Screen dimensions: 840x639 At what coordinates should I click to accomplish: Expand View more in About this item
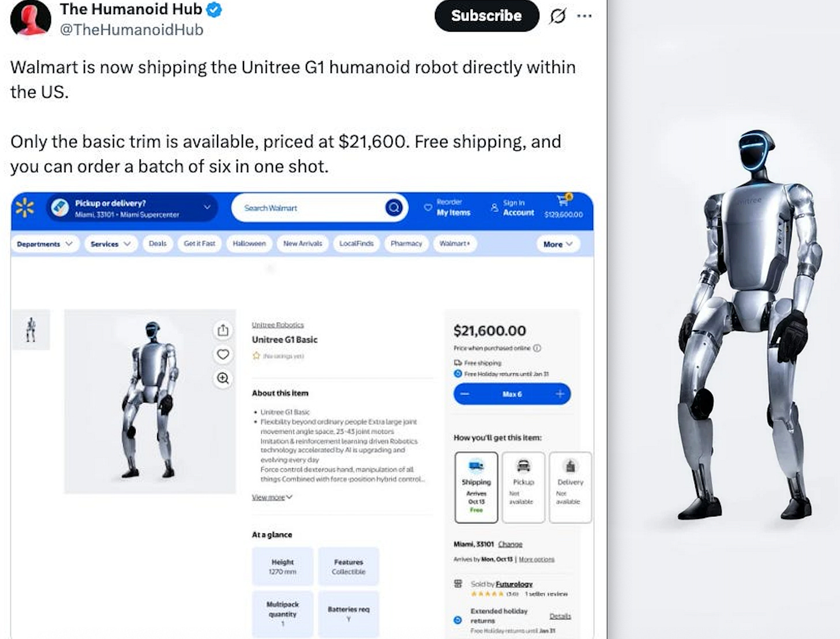(272, 497)
